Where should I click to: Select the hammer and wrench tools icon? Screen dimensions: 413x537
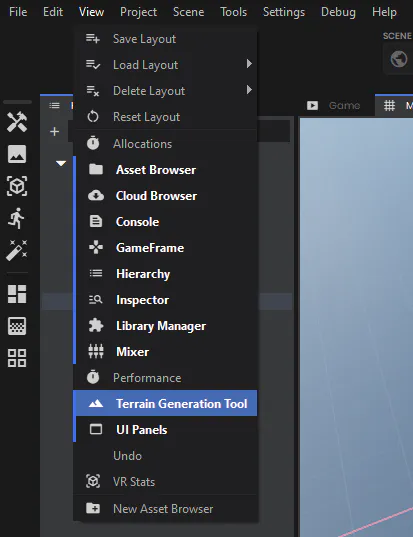[x=17, y=122]
